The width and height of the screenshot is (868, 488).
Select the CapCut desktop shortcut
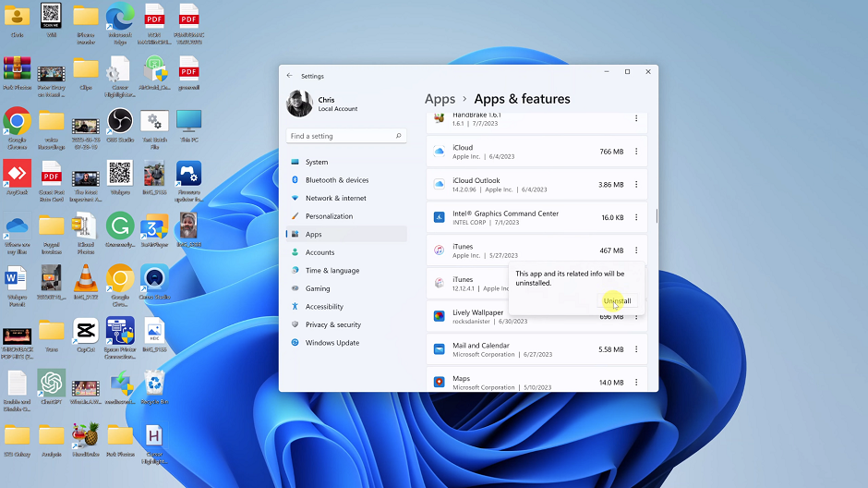86,335
